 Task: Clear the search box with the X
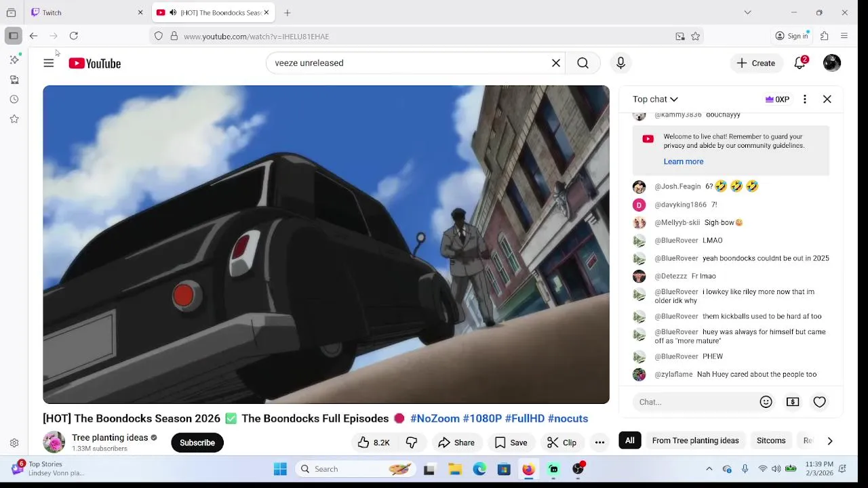pyautogui.click(x=556, y=63)
